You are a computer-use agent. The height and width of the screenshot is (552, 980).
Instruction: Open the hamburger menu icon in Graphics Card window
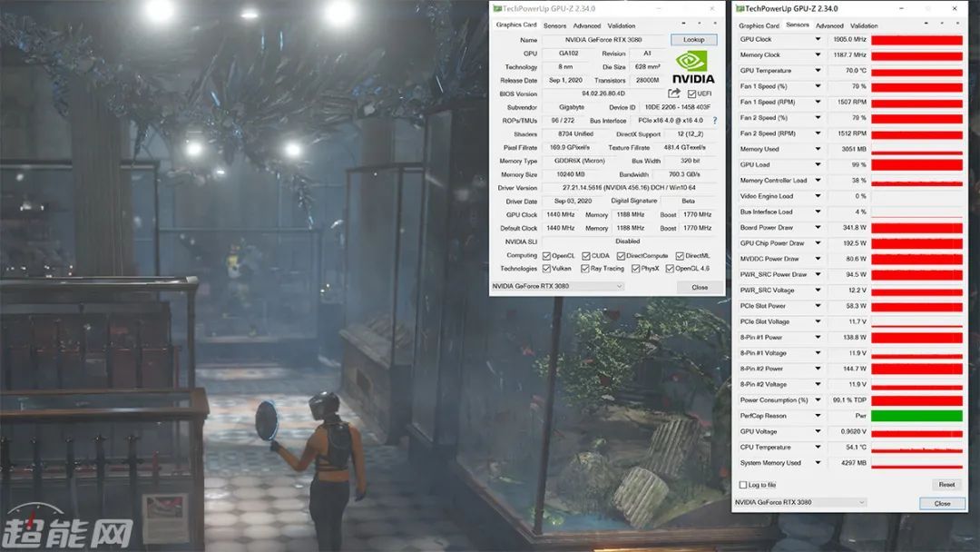(715, 24)
